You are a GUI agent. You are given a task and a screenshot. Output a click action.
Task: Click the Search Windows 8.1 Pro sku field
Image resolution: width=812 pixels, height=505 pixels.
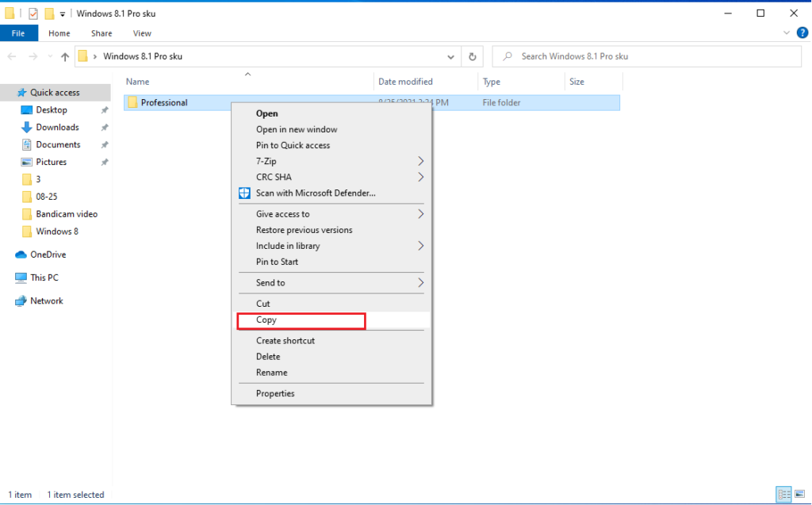(x=650, y=56)
